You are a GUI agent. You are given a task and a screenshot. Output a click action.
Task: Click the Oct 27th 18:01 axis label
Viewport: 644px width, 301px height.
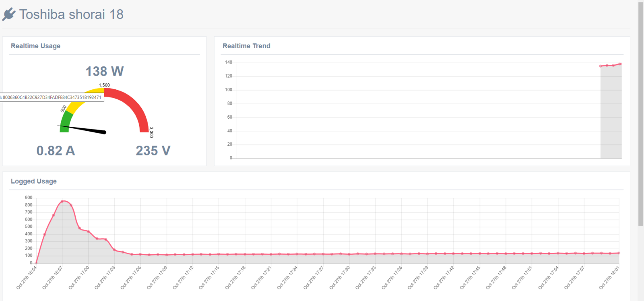pyautogui.click(x=609, y=278)
